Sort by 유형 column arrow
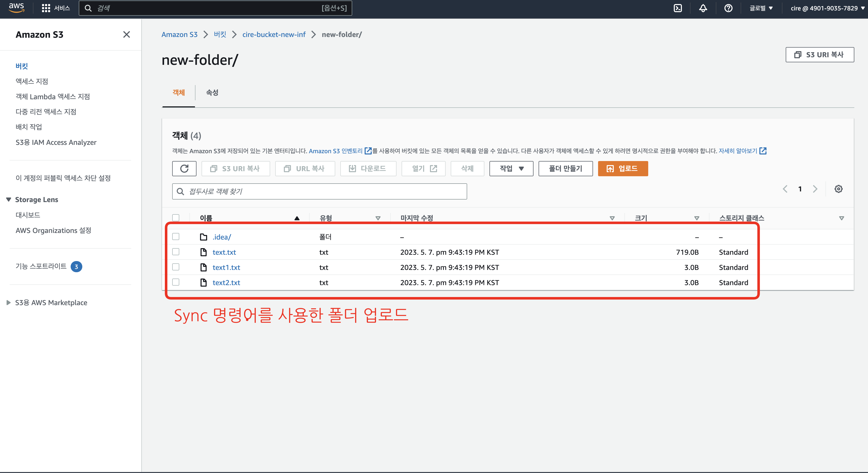This screenshot has width=868, height=473. tap(378, 218)
